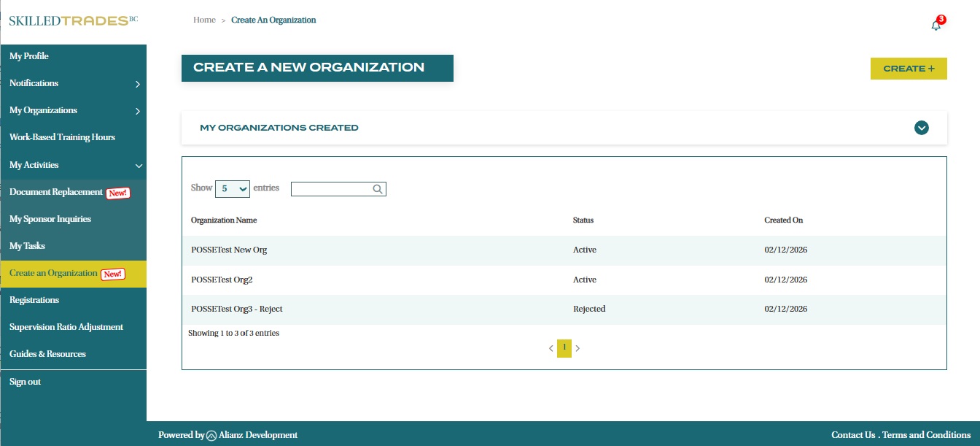Image resolution: width=980 pixels, height=446 pixels.
Task: Go to the previous page arrow in pagination
Action: (551, 349)
